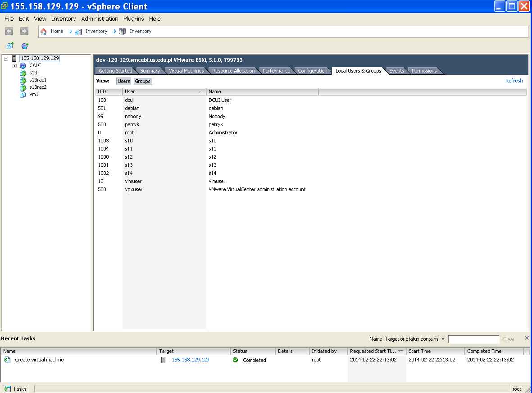The image size is (532, 393).
Task: Select the vpxuser user row
Action: point(310,189)
